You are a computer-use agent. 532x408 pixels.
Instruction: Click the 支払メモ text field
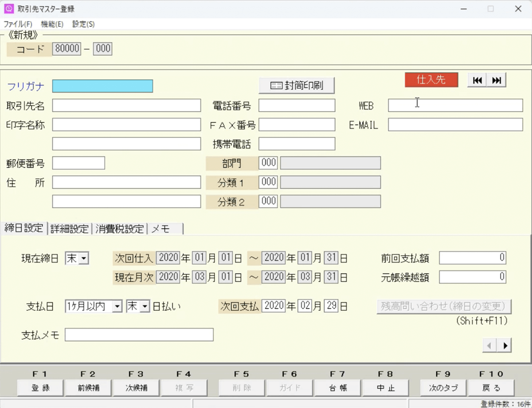click(x=139, y=335)
